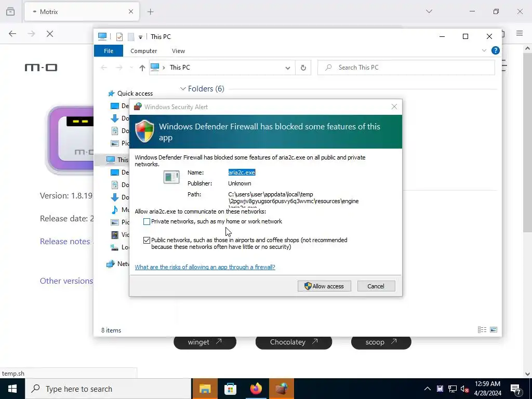Open the Chocolatey install link

tap(294, 342)
